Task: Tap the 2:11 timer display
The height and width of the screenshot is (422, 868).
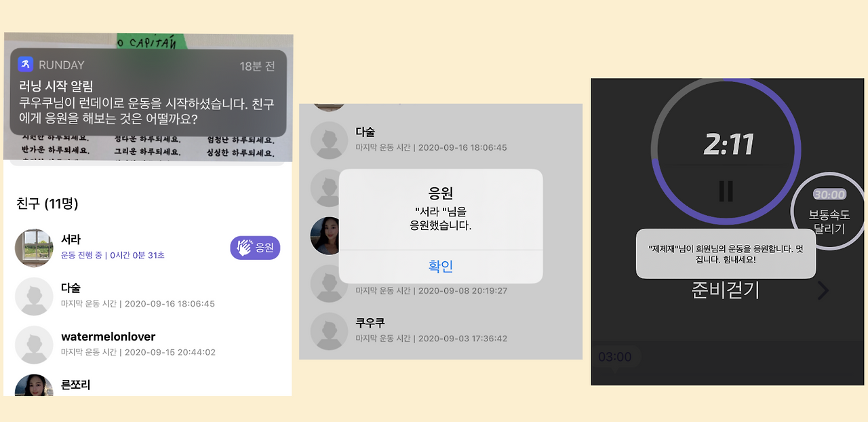Action: (x=728, y=144)
